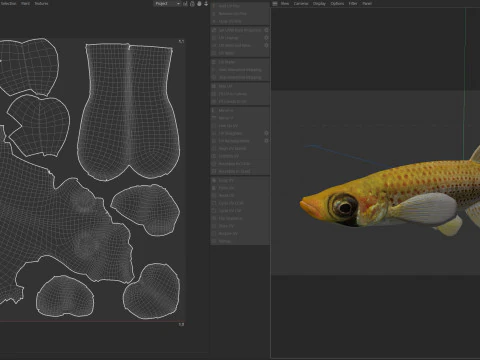This screenshot has width=480, height=360.
Task: Click the UV Rectangularize icon
Action: 214,141
